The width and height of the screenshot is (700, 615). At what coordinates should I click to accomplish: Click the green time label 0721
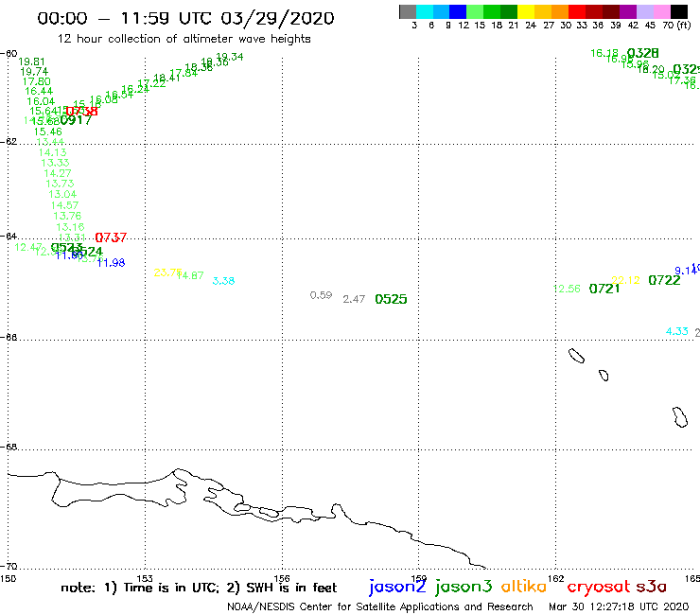pos(604,289)
